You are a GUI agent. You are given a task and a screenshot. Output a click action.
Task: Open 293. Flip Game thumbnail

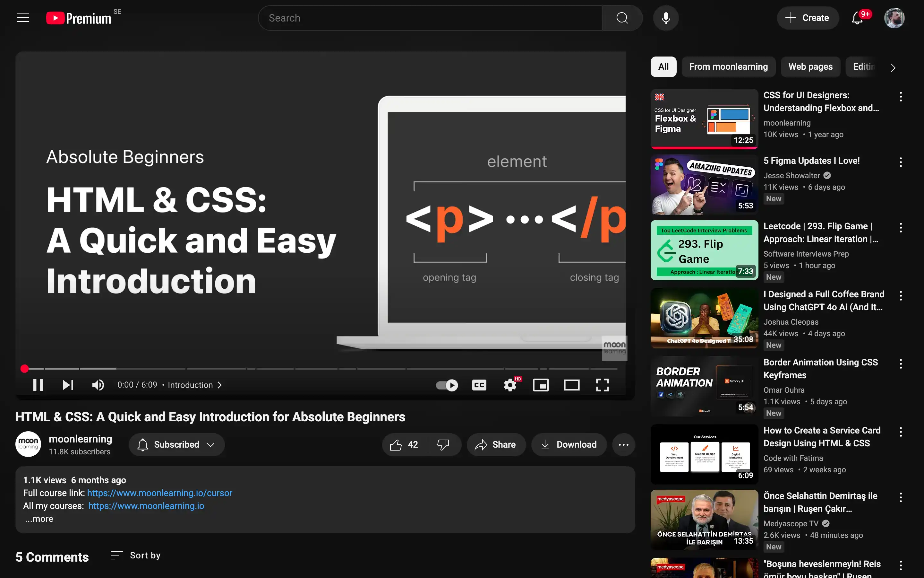(x=704, y=250)
